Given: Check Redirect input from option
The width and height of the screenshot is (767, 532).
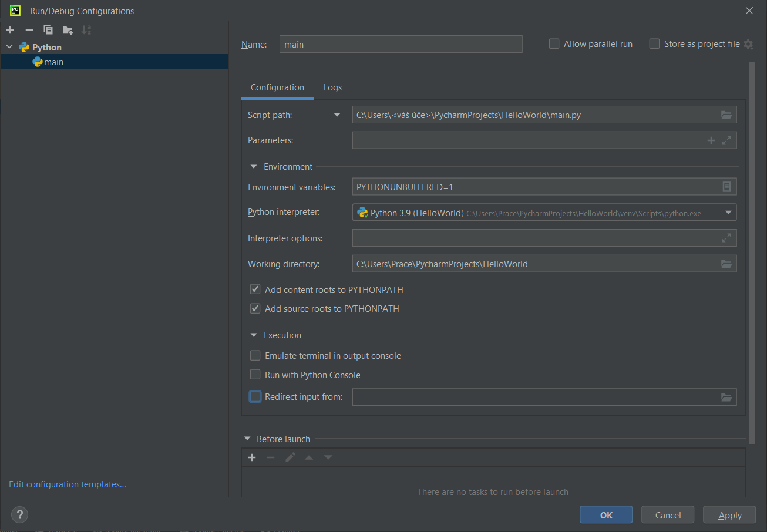Looking at the screenshot, I should click(x=255, y=397).
